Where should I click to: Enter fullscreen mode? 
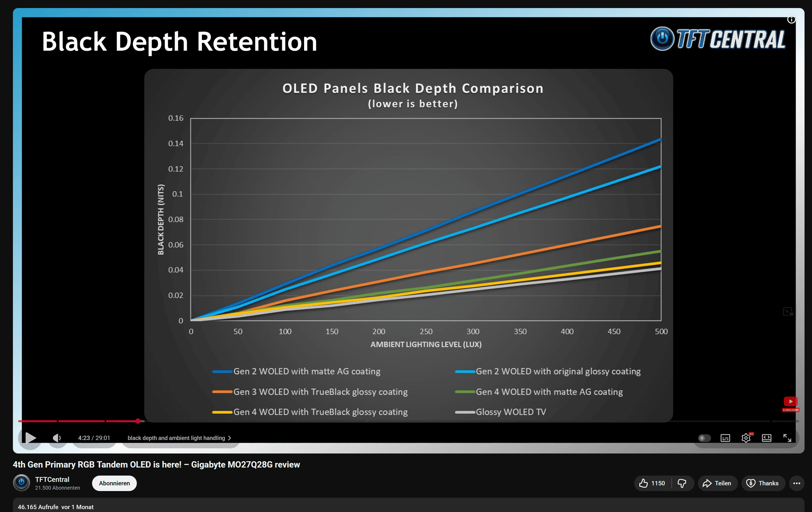787,438
